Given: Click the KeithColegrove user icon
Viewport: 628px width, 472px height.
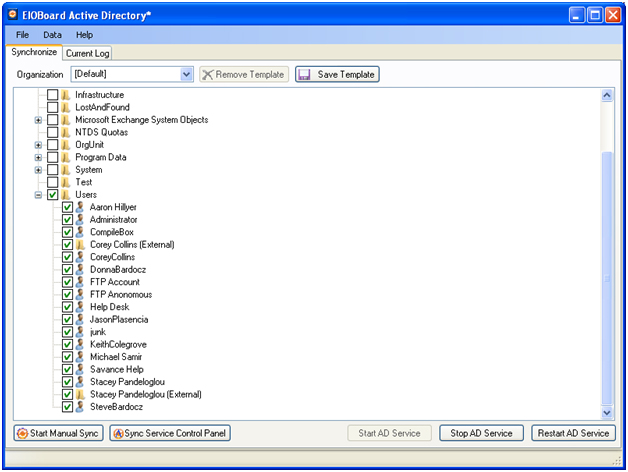Looking at the screenshot, I should coord(80,344).
